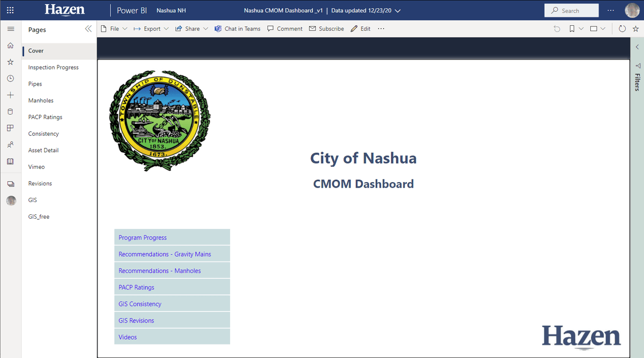Open header ellipsis beside Search box
Image resolution: width=644 pixels, height=358 pixels.
[611, 10]
